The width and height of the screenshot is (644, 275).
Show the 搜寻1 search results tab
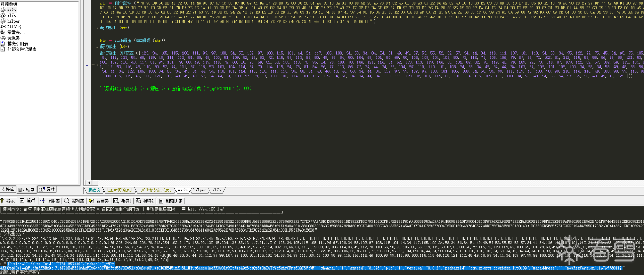(122, 200)
